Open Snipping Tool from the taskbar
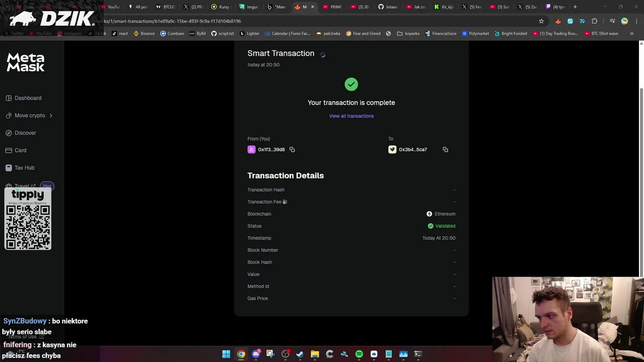Viewport: 644px width, 362px height. [270, 354]
